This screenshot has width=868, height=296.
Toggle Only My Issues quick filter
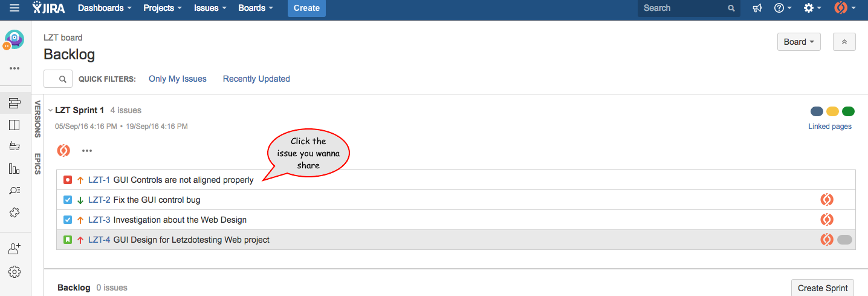tap(178, 79)
